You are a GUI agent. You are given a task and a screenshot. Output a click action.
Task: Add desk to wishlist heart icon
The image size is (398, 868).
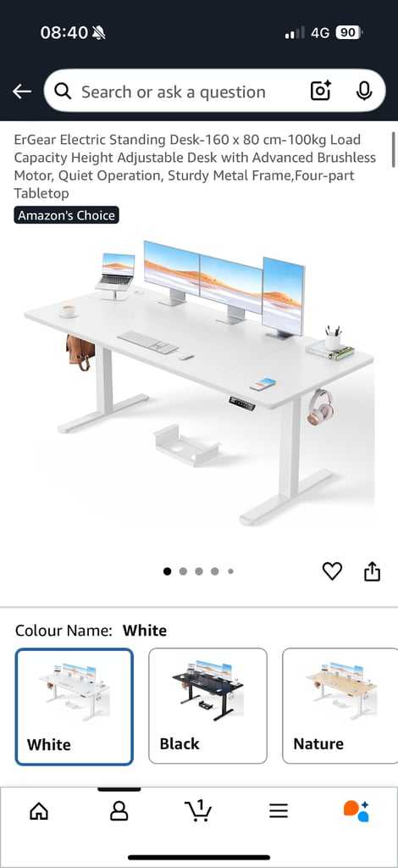pyautogui.click(x=332, y=570)
